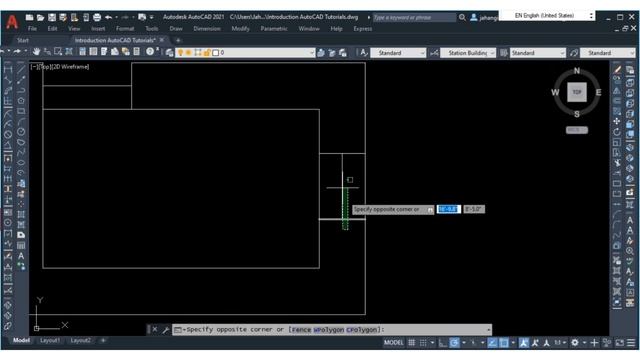The height and width of the screenshot is (360, 640).
Task: Open the Draw menu
Action: coord(176,29)
